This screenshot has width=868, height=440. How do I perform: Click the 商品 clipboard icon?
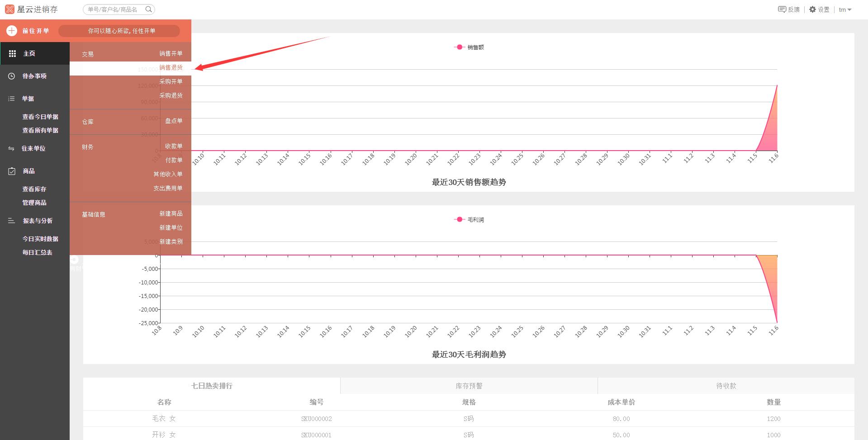12,171
